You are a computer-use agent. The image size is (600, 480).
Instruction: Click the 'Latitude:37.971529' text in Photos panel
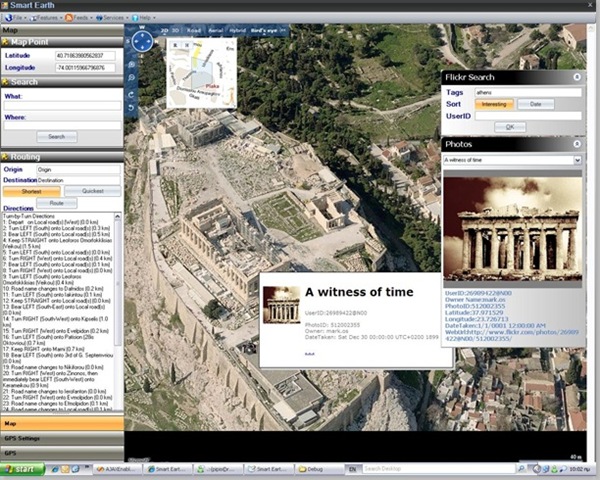coord(474,313)
